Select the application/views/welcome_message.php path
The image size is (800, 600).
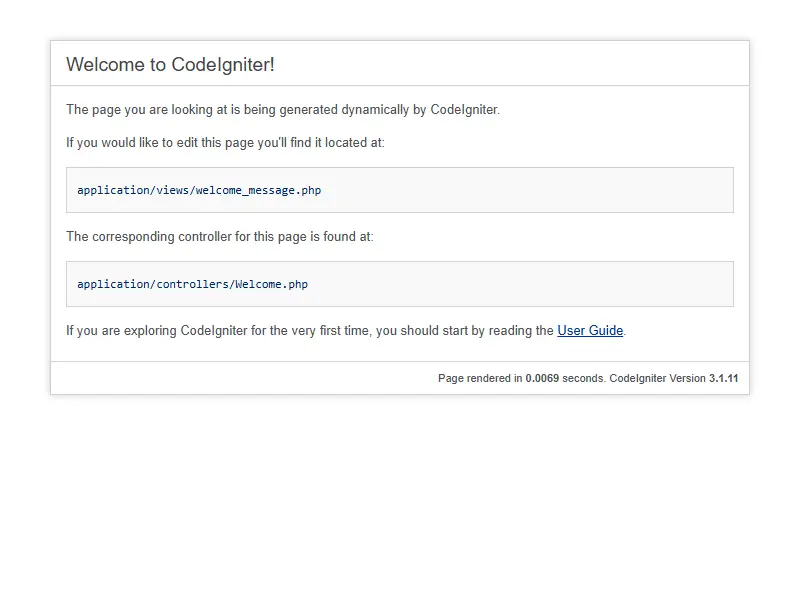click(199, 190)
